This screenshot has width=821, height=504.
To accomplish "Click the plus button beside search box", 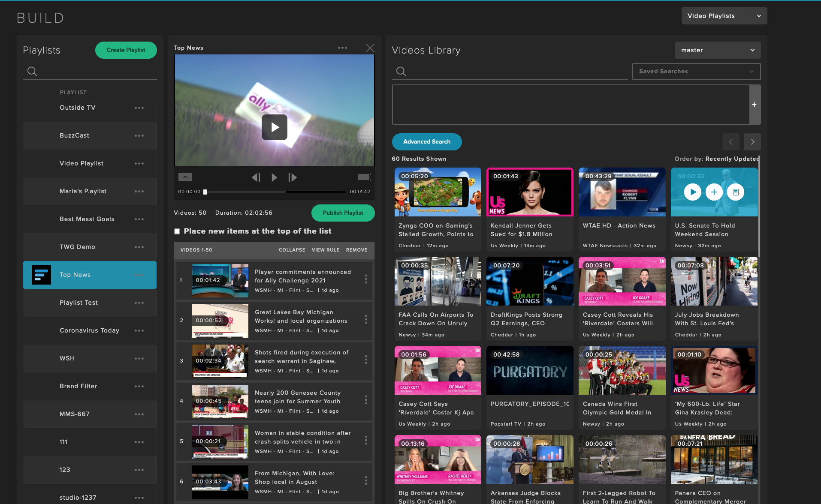I will [x=755, y=105].
